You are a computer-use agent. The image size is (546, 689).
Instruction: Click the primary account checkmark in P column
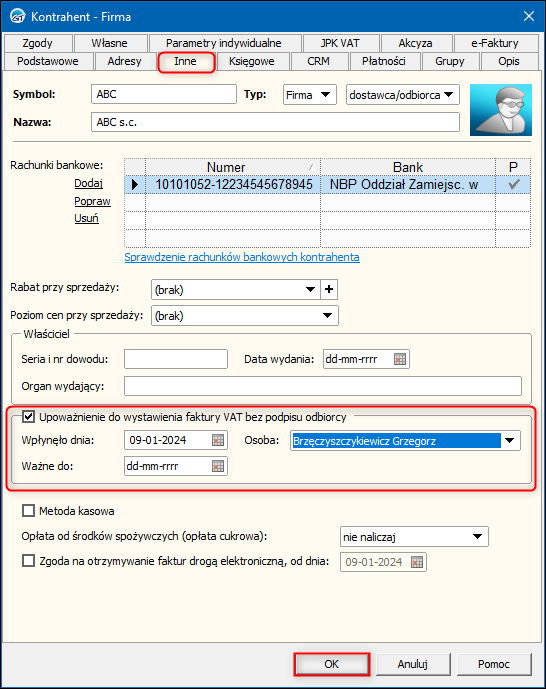513,184
